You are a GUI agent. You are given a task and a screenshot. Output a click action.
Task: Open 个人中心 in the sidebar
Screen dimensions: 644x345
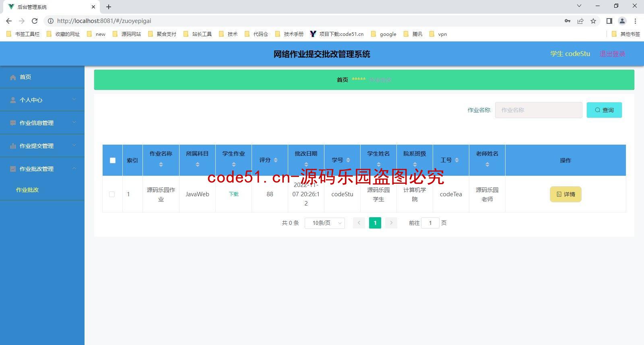[x=42, y=100]
